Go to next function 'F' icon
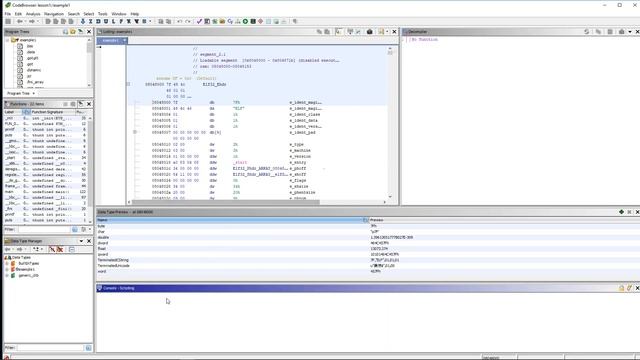 (x=121, y=21)
